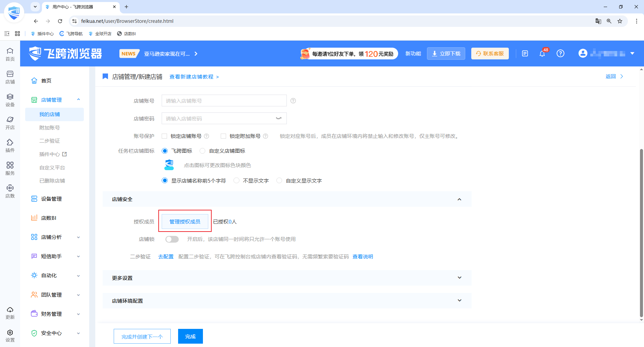The image size is (644, 347).
Task: Go back with the browser back arrow
Action: click(x=36, y=21)
